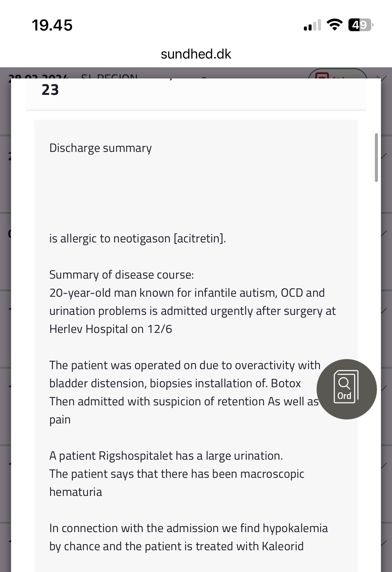Click the word "hypokalemia"

[295, 528]
